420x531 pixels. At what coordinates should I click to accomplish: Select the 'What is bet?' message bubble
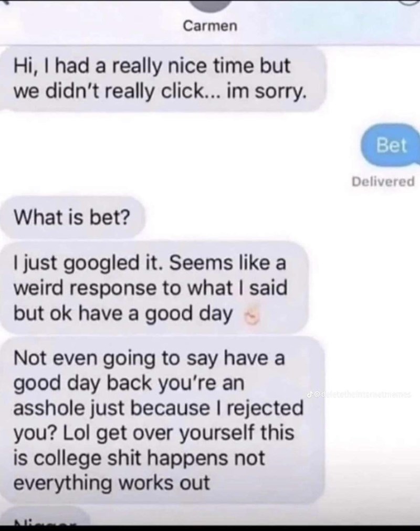pos(72,217)
